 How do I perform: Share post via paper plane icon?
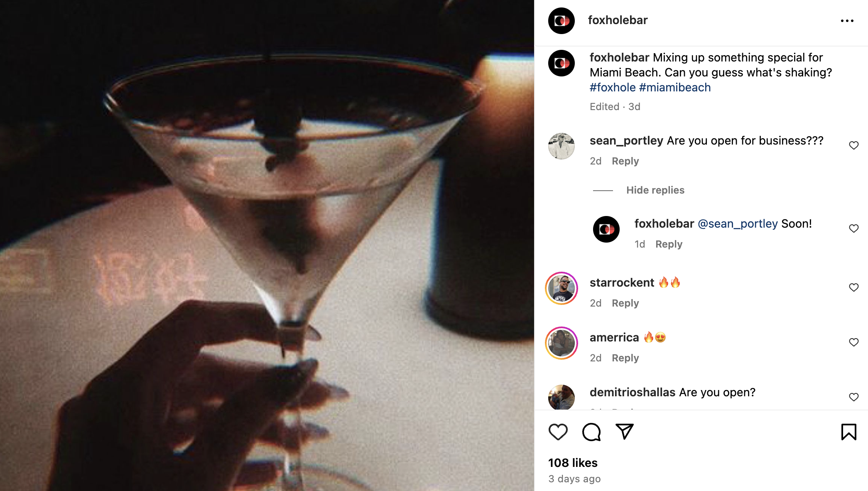(624, 432)
